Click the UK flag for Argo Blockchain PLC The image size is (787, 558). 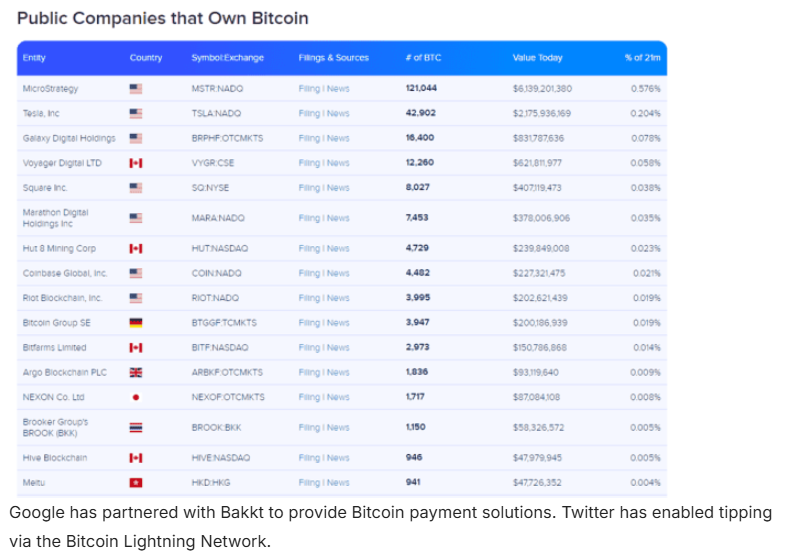[136, 372]
